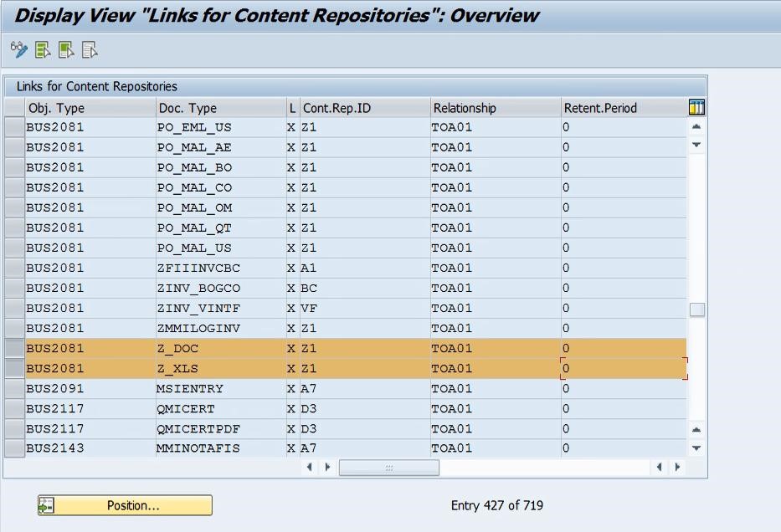The width and height of the screenshot is (781, 532).
Task: Click the Select Block toolbar icon
Action: (x=66, y=49)
